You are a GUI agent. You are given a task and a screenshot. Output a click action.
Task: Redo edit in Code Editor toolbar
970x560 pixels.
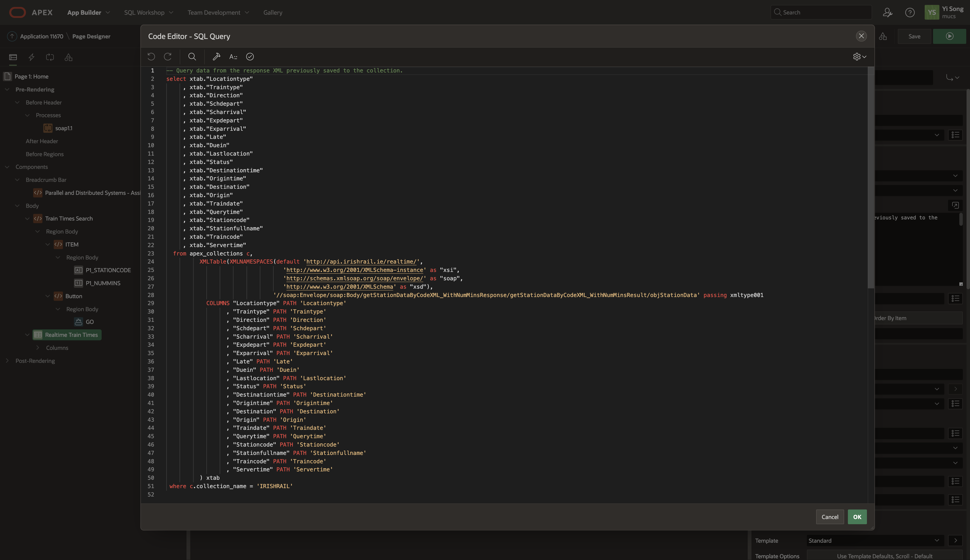[x=168, y=57]
